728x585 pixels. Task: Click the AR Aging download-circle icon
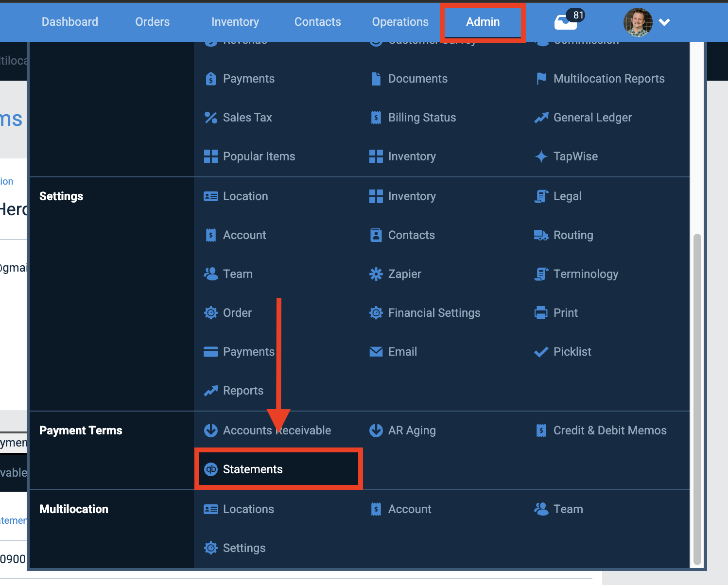click(x=376, y=430)
